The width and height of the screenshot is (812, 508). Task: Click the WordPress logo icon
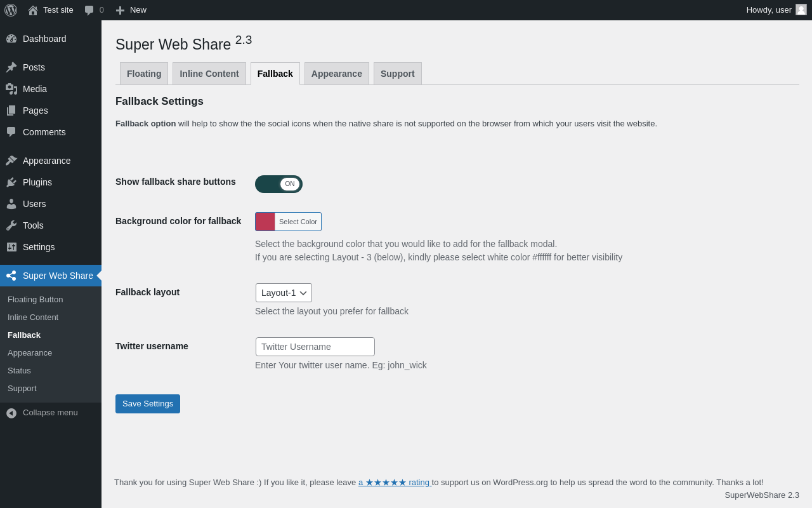(x=11, y=10)
